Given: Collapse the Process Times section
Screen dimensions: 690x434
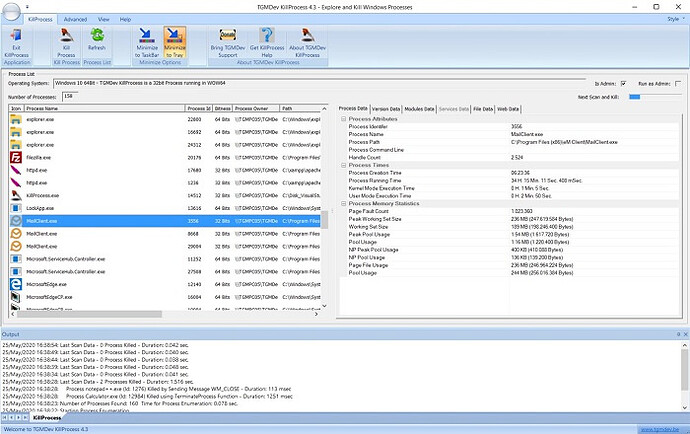Looking at the screenshot, I should (344, 165).
